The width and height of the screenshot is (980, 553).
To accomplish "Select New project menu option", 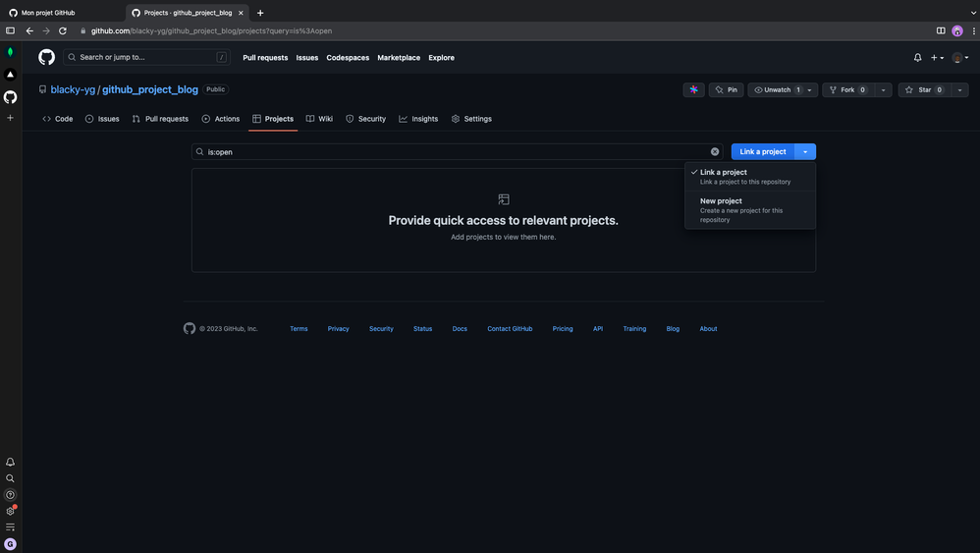I will click(x=750, y=210).
